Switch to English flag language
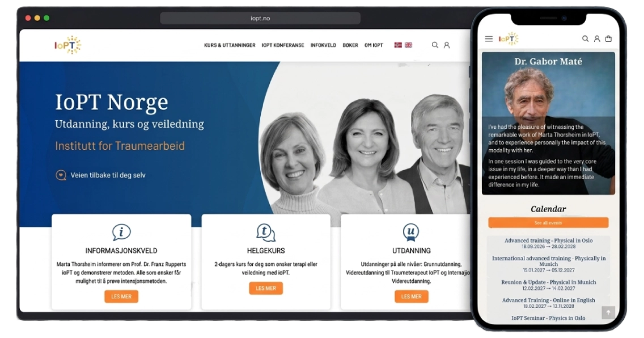 (408, 45)
